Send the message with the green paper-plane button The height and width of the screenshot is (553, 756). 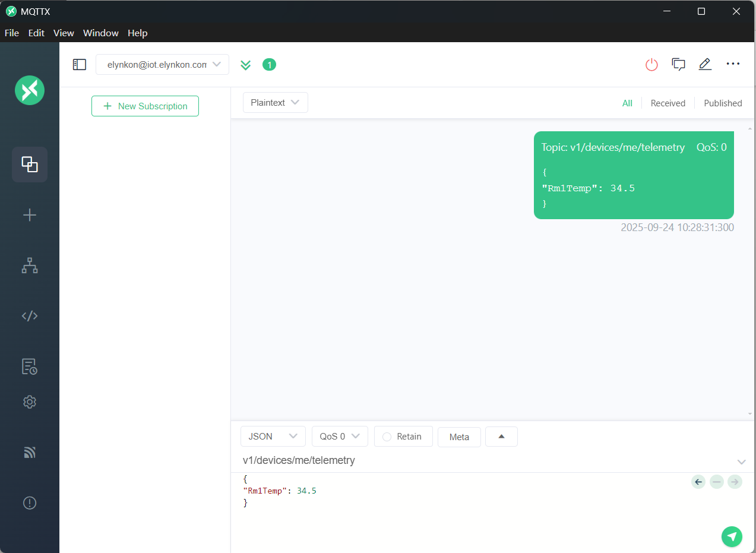click(732, 536)
